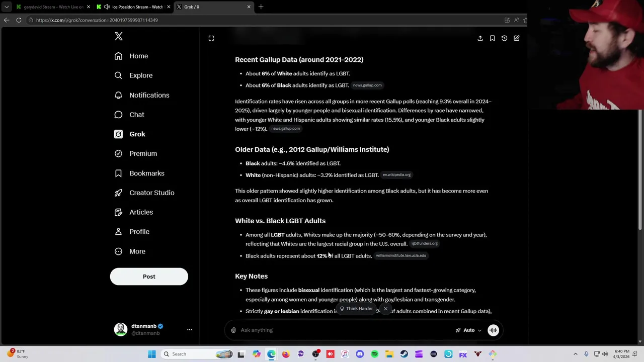The height and width of the screenshot is (362, 644).
Task: Click the microphone tray icon
Action: point(586,354)
